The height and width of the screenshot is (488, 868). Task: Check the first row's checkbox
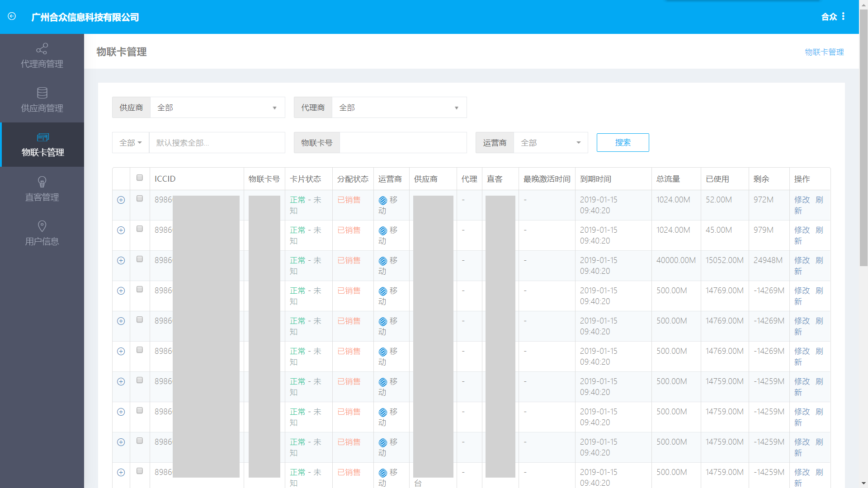click(x=140, y=198)
